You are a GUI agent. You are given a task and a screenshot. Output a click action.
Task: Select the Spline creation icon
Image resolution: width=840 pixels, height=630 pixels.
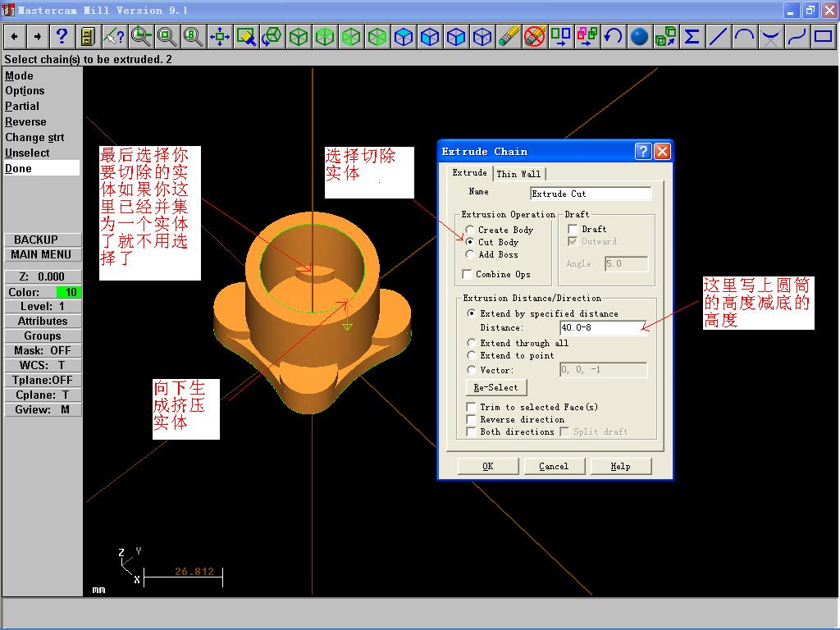coord(797,37)
